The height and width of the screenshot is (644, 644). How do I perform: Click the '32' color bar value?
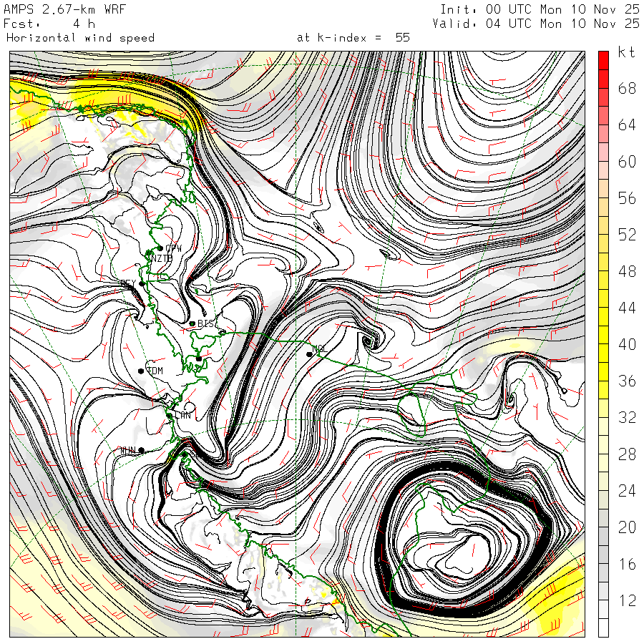click(627, 417)
